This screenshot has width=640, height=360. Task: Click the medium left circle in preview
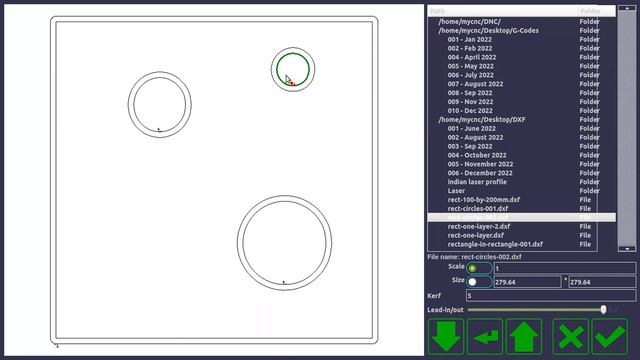tap(160, 104)
